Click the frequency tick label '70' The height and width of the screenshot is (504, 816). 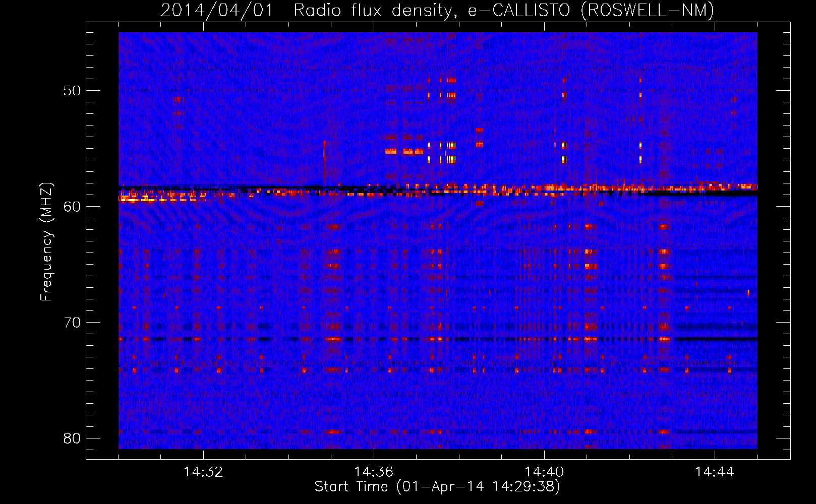72,323
